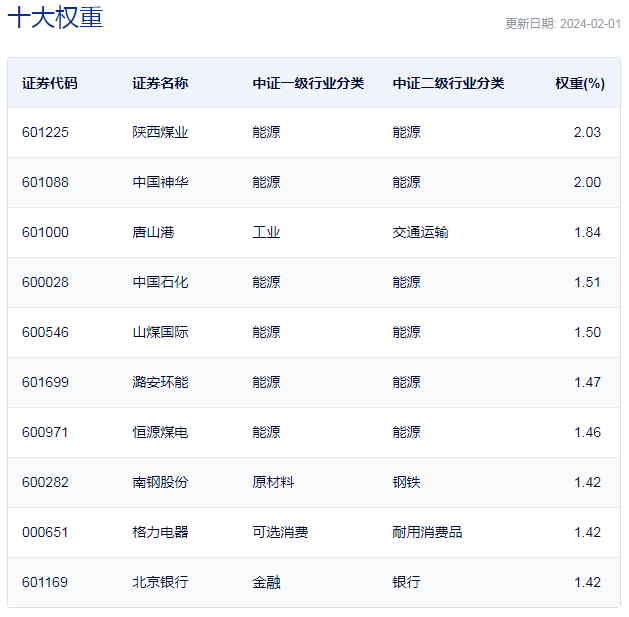629x617 pixels.
Task: Click the 中证一级行业分类 column header
Action: [308, 83]
